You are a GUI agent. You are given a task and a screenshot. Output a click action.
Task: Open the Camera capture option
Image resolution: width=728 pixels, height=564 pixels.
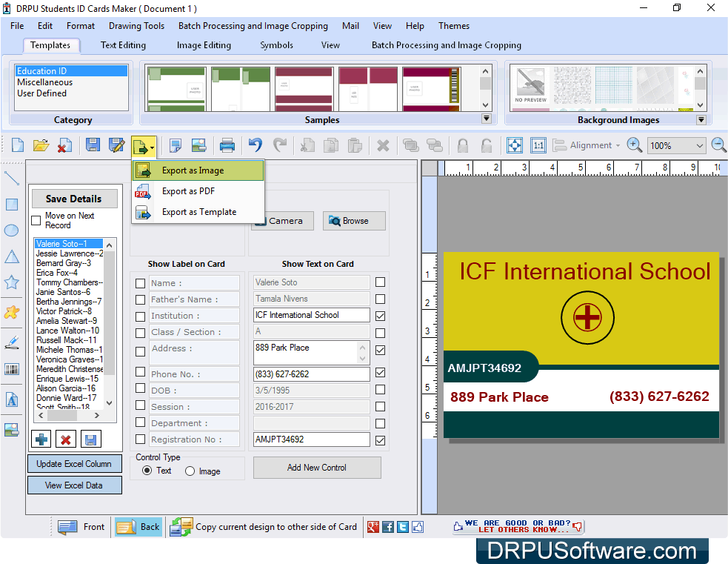coord(282,220)
